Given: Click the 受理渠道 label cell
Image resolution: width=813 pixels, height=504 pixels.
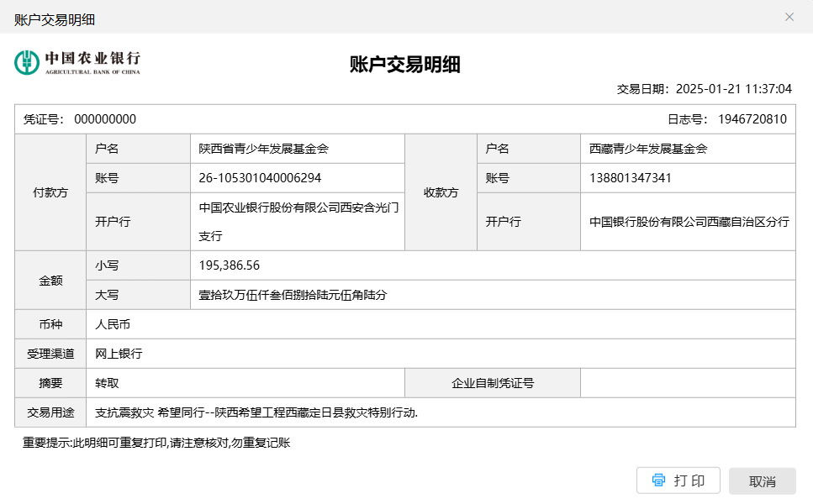Looking at the screenshot, I should click(50, 354).
